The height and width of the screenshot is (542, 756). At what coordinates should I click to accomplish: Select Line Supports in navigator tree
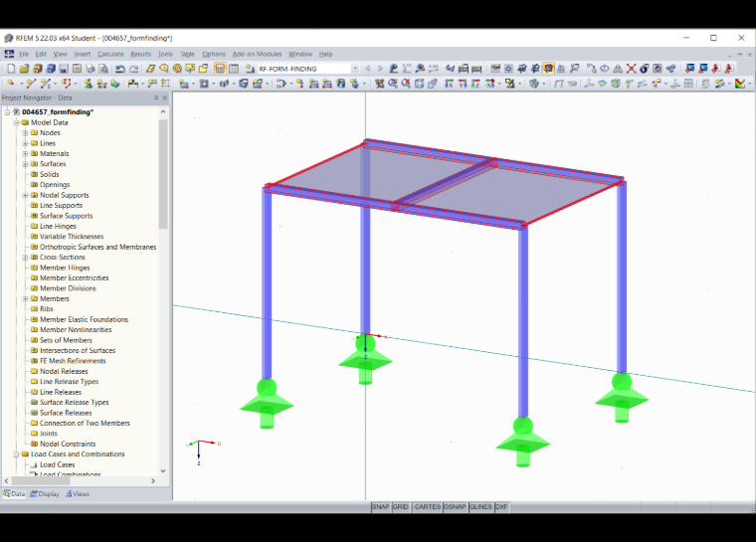point(61,206)
